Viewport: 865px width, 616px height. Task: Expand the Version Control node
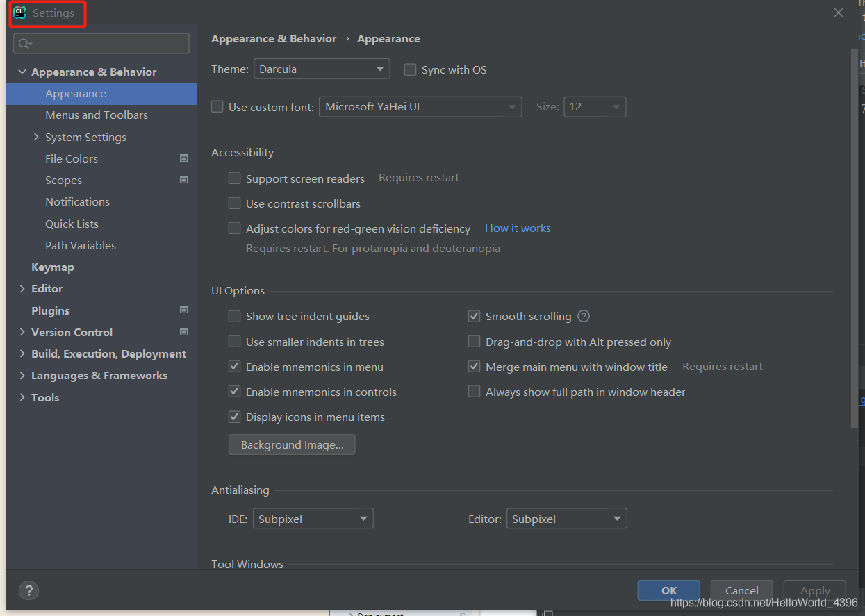[22, 332]
